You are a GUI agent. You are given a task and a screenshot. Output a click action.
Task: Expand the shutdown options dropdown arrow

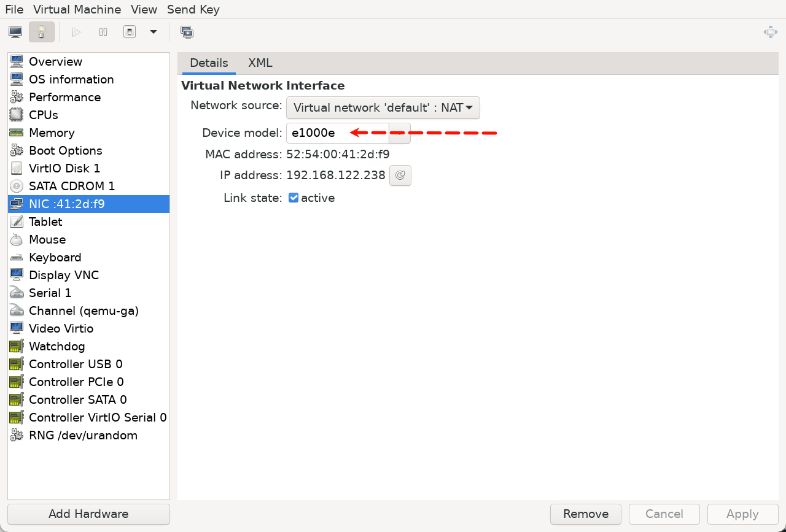coord(154,32)
